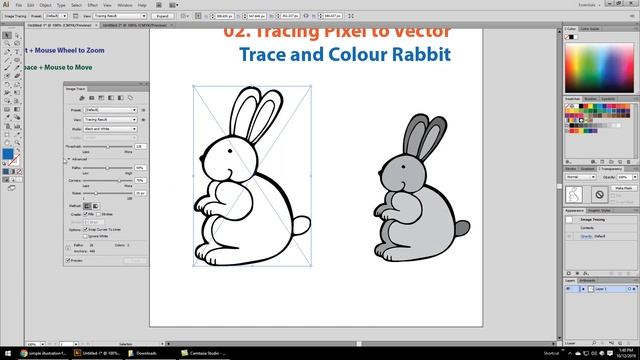640x360 pixels.
Task: Open the workspace switcher dropdown top right
Action: (x=589, y=5)
